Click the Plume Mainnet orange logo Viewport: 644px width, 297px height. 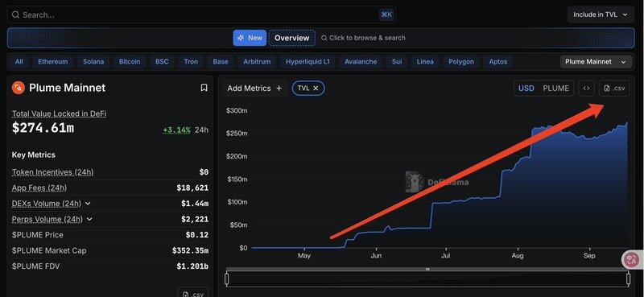[x=19, y=88]
